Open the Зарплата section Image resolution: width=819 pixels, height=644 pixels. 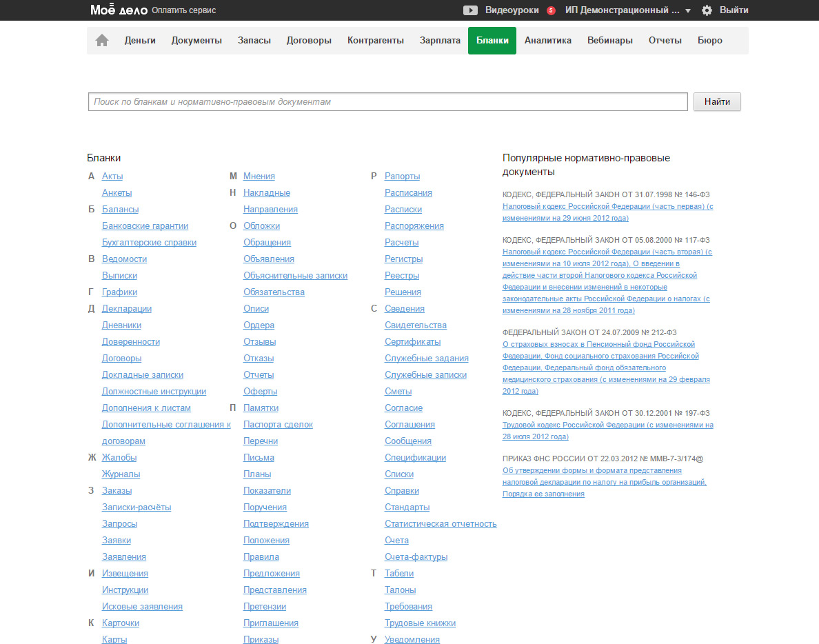(x=440, y=41)
